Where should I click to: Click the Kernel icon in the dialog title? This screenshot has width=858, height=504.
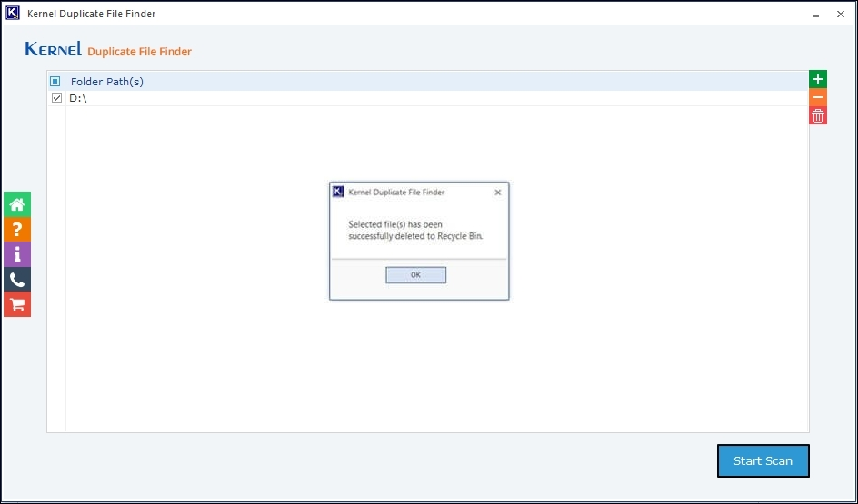338,192
